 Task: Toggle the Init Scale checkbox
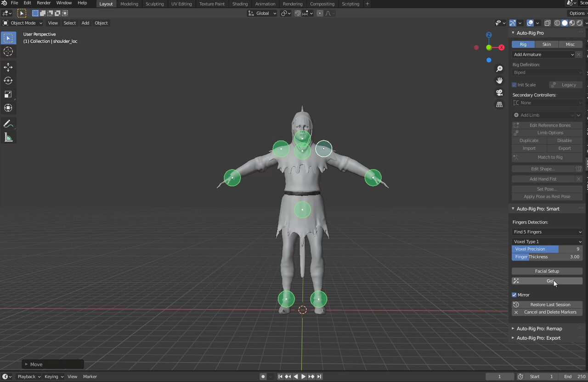[x=514, y=85]
